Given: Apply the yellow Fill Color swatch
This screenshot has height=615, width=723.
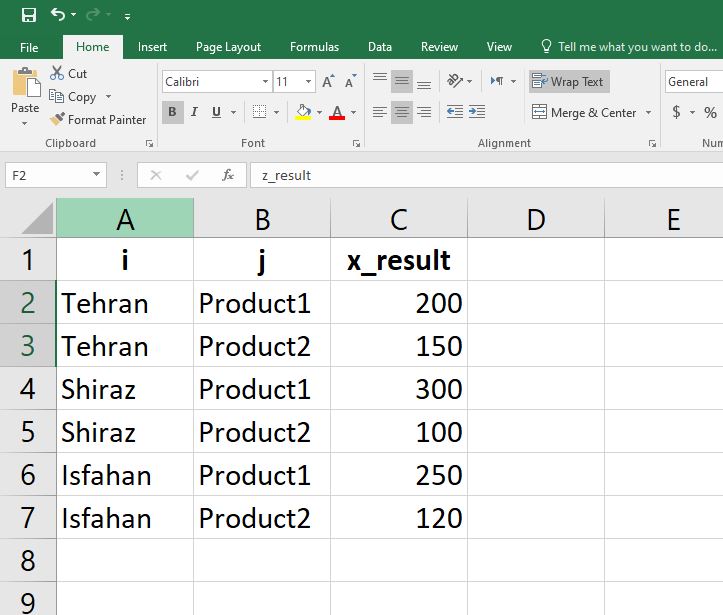Looking at the screenshot, I should [303, 112].
